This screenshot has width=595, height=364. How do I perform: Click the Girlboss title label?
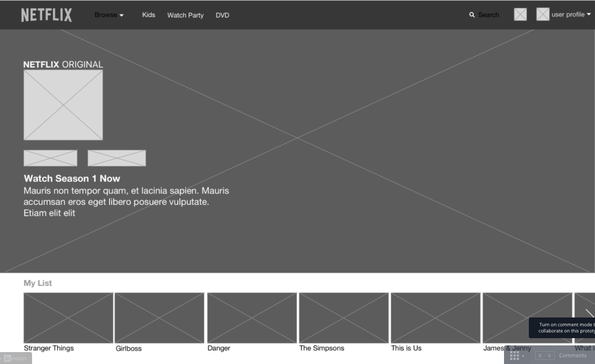(129, 348)
